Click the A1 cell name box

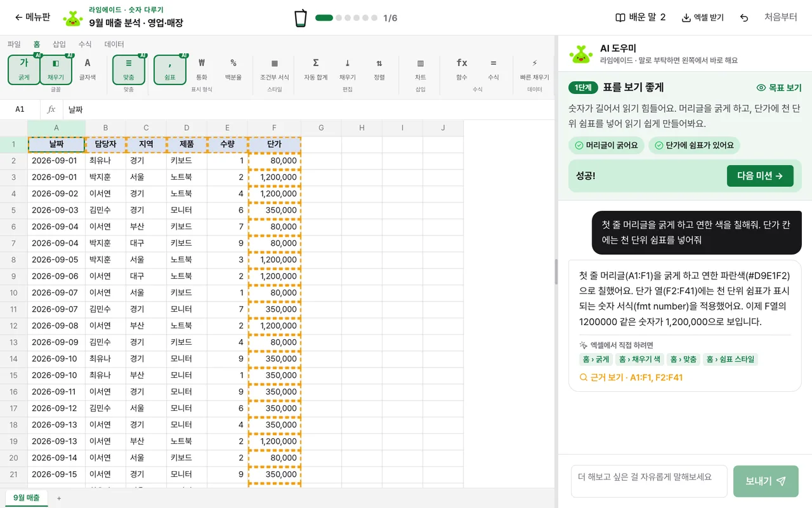tap(20, 109)
